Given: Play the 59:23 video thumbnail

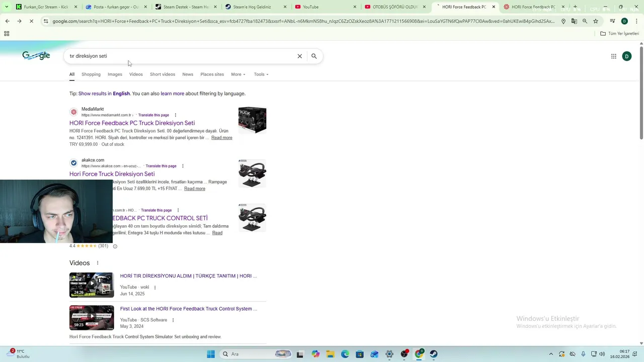Looking at the screenshot, I should [x=92, y=318].
